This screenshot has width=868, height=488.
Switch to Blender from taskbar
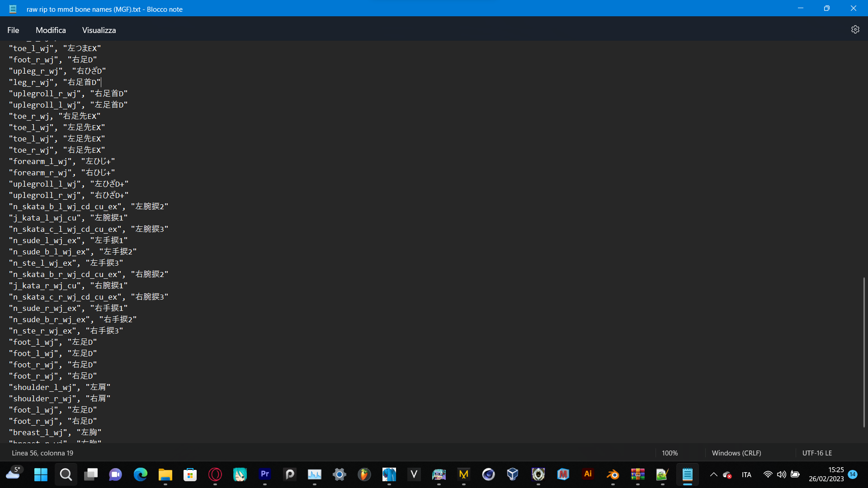613,474
